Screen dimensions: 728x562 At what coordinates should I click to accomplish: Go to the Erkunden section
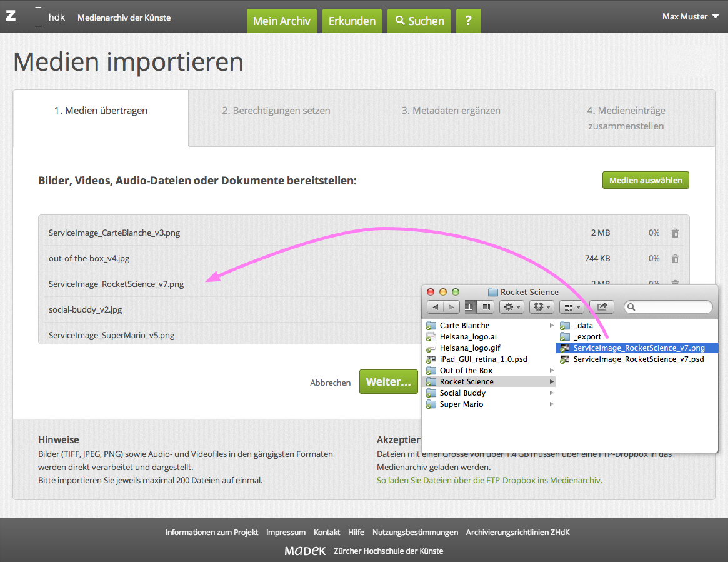(352, 21)
